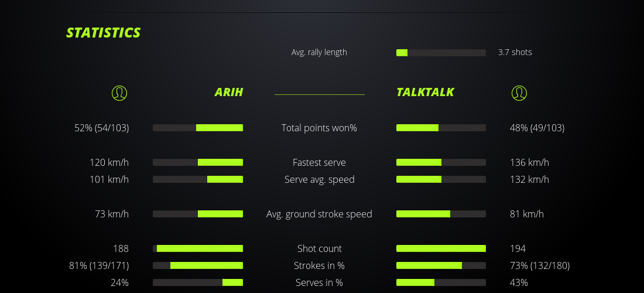Click TALKTALK's Total points won bar
The image size is (644, 293).
tap(441, 128)
